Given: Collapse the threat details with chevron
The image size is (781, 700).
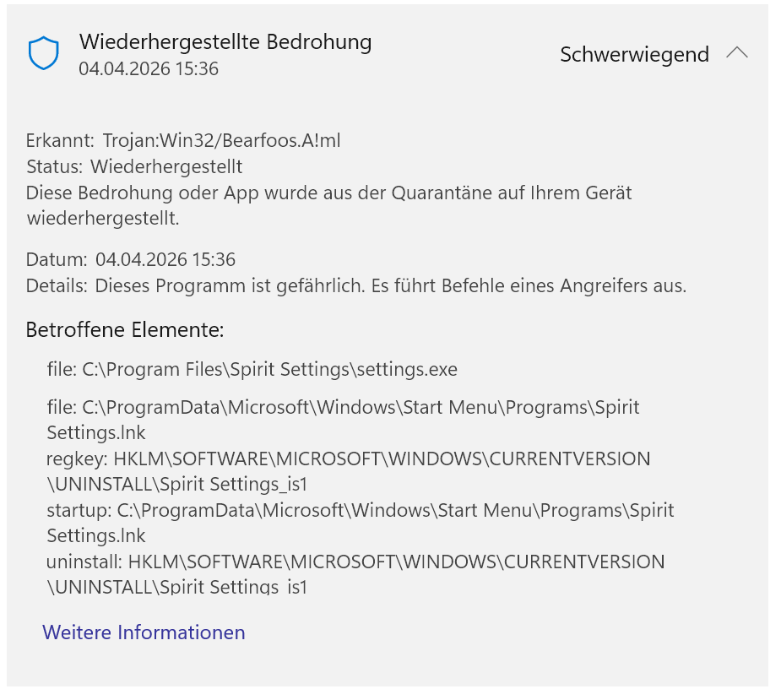Looking at the screenshot, I should tap(736, 52).
